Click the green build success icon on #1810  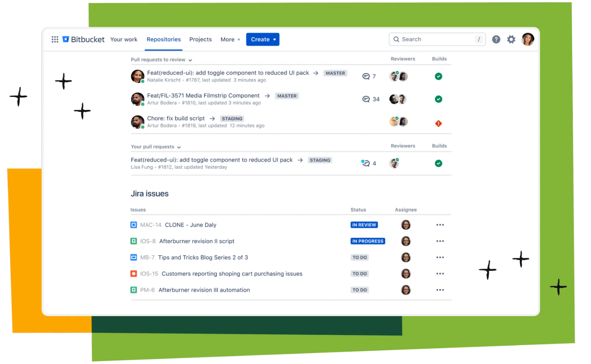[439, 99]
